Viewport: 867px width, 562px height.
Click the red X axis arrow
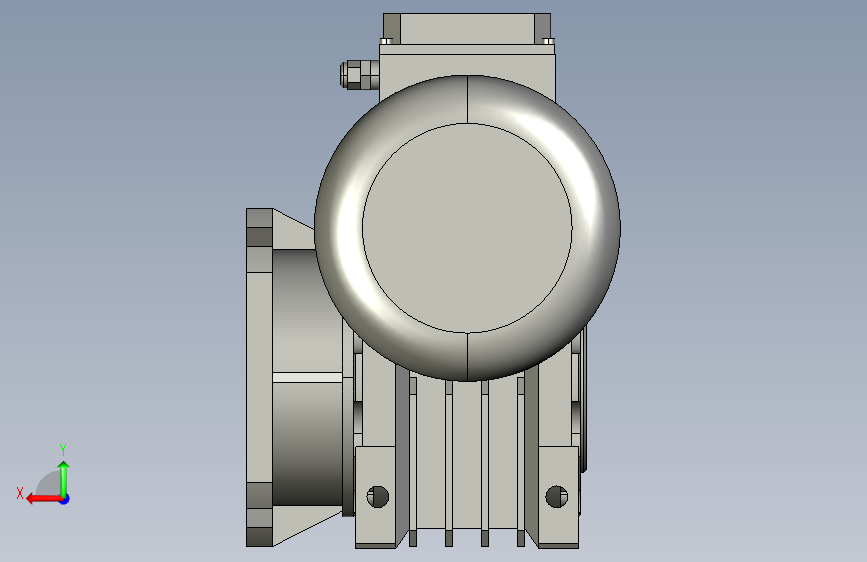[x=44, y=499]
